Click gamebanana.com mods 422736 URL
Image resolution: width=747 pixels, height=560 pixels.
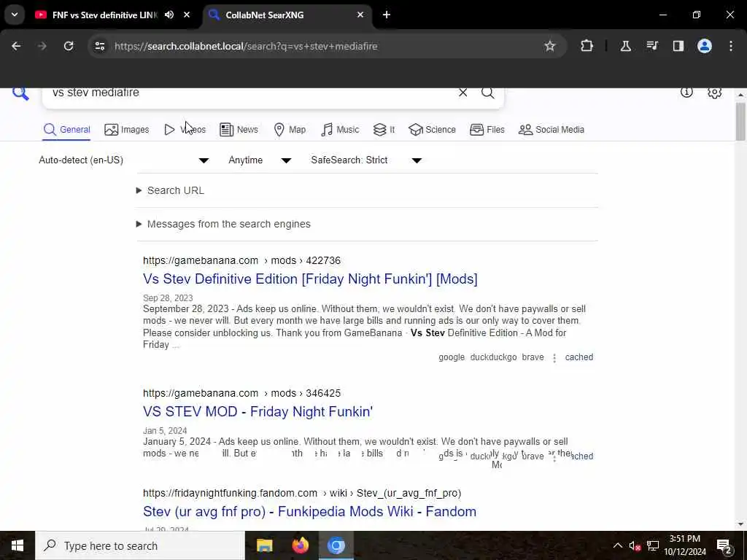pos(242,260)
